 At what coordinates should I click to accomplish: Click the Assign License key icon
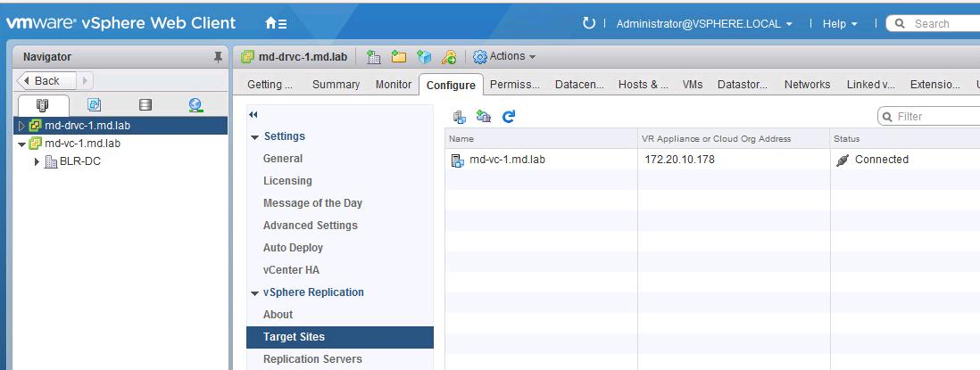click(x=449, y=57)
